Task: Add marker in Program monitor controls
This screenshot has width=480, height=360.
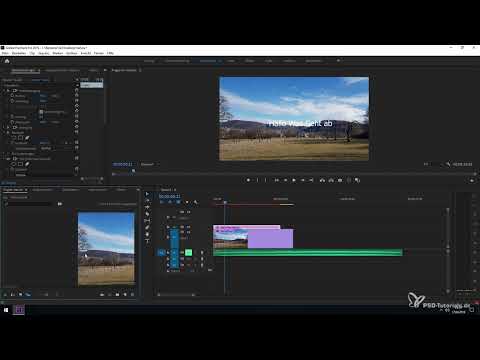Action: [x=248, y=180]
